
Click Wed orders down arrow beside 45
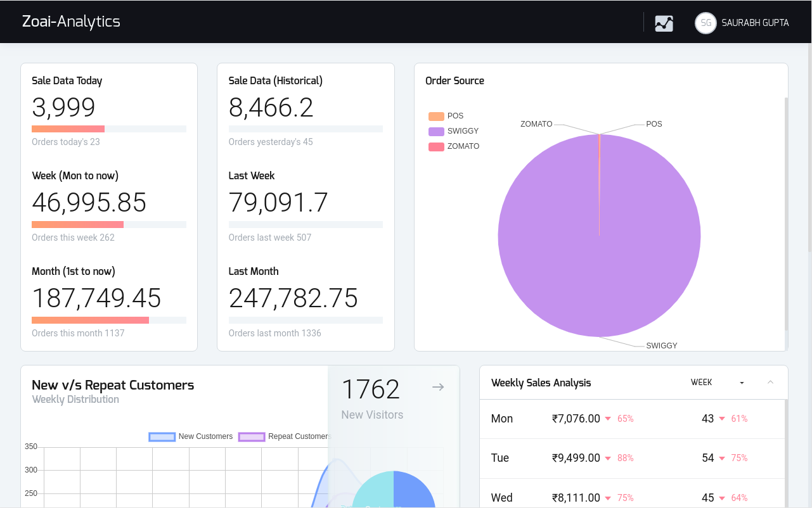[722, 498]
